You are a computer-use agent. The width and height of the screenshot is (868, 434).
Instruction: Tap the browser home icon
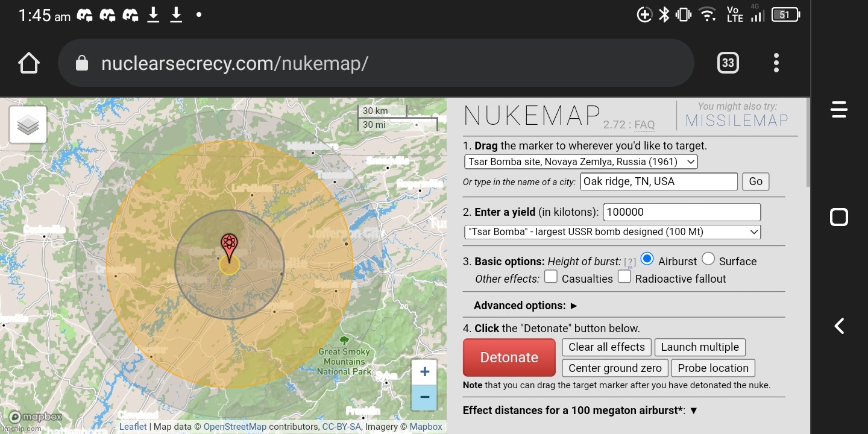(x=29, y=63)
